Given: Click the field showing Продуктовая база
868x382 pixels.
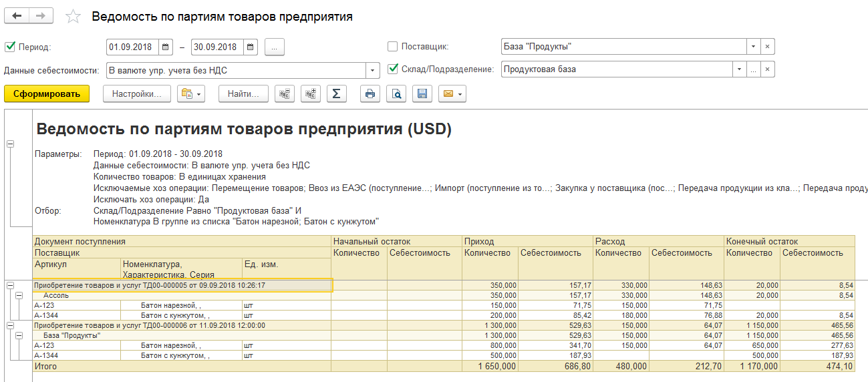Looking at the screenshot, I should tap(617, 69).
